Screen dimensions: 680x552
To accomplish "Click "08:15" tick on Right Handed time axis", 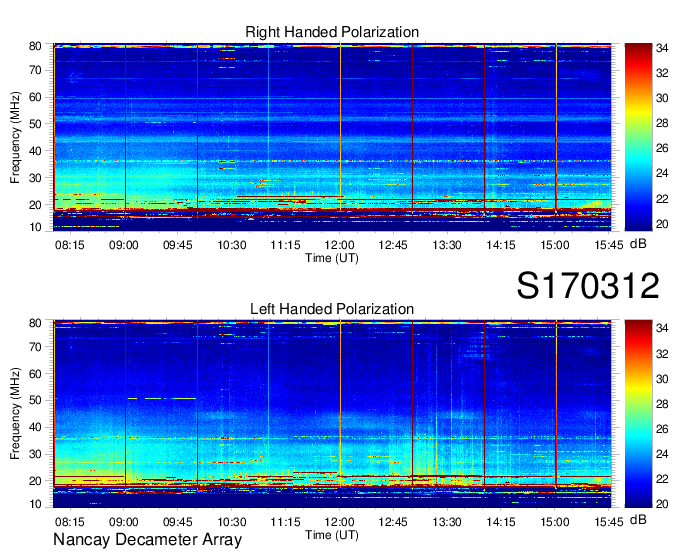I will (x=70, y=245).
